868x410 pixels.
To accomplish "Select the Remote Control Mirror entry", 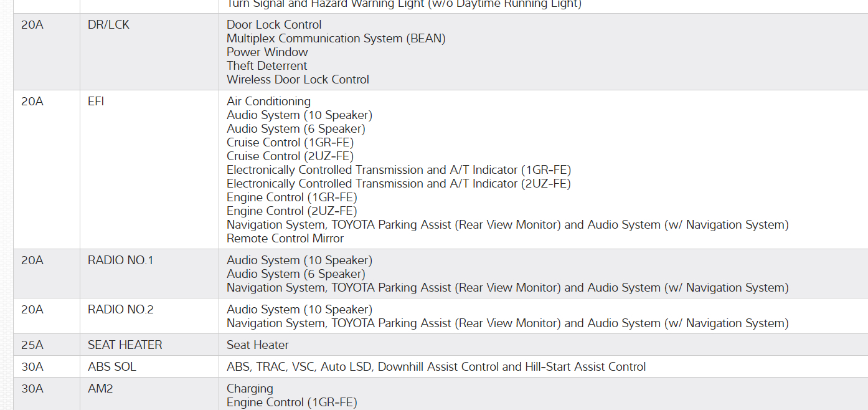I will [285, 239].
